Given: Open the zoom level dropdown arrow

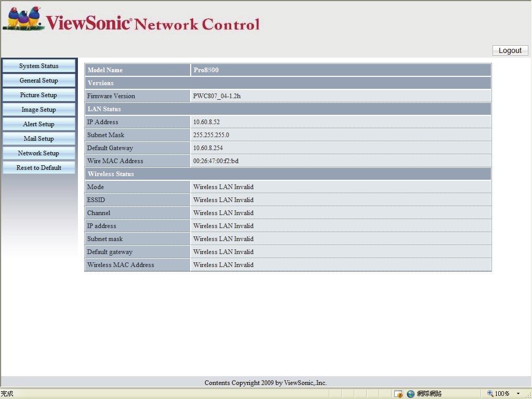Looking at the screenshot, I should pyautogui.click(x=518, y=394).
